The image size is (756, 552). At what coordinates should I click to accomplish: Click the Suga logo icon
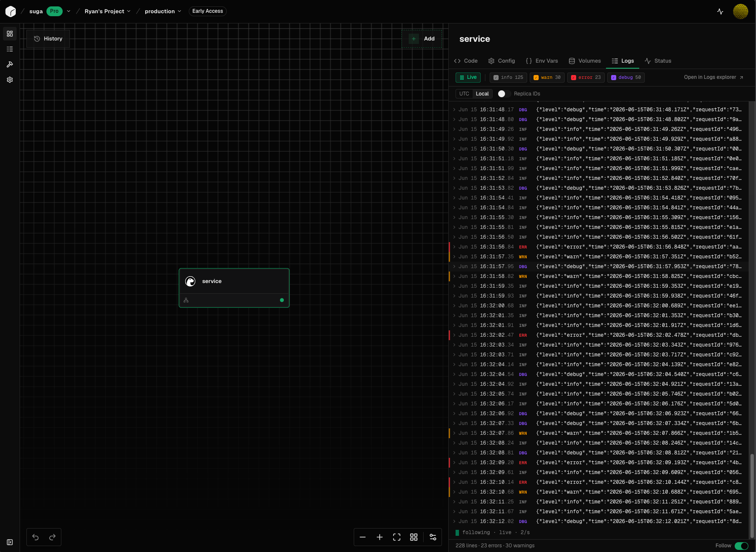point(11,12)
